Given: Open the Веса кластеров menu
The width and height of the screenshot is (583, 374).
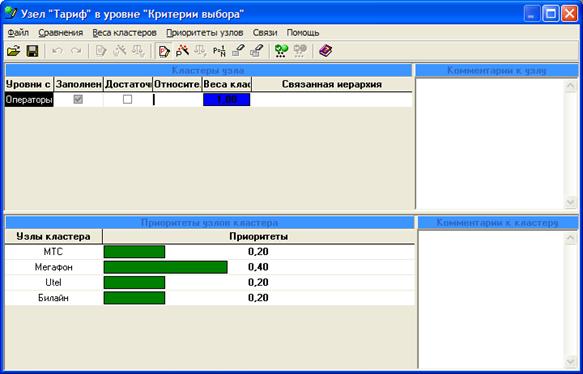Looking at the screenshot, I should pyautogui.click(x=124, y=33).
